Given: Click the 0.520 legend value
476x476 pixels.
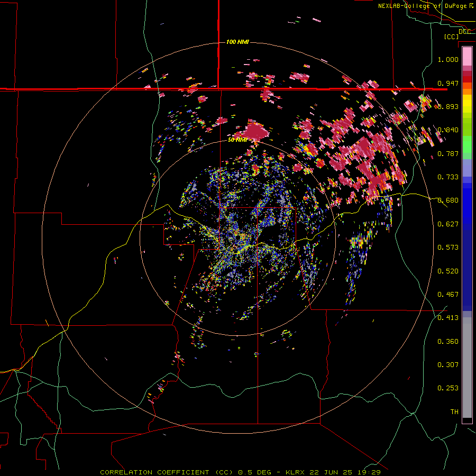Looking at the screenshot, I should coord(448,271).
